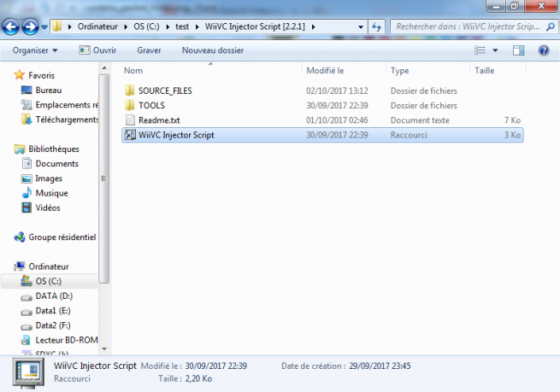Screen dimensions: 560x392
Task: Click Date de création value 29/09/2017 23:45
Action: click(380, 366)
